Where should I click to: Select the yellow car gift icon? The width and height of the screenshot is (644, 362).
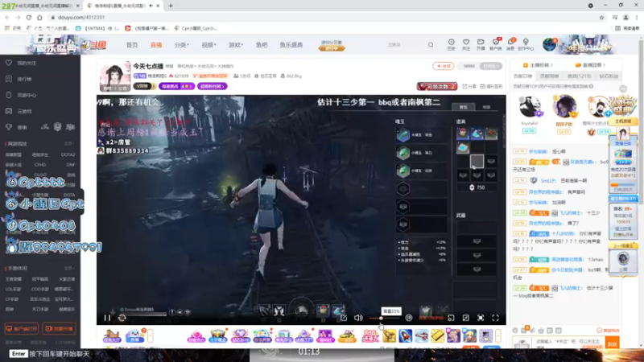pos(348,335)
